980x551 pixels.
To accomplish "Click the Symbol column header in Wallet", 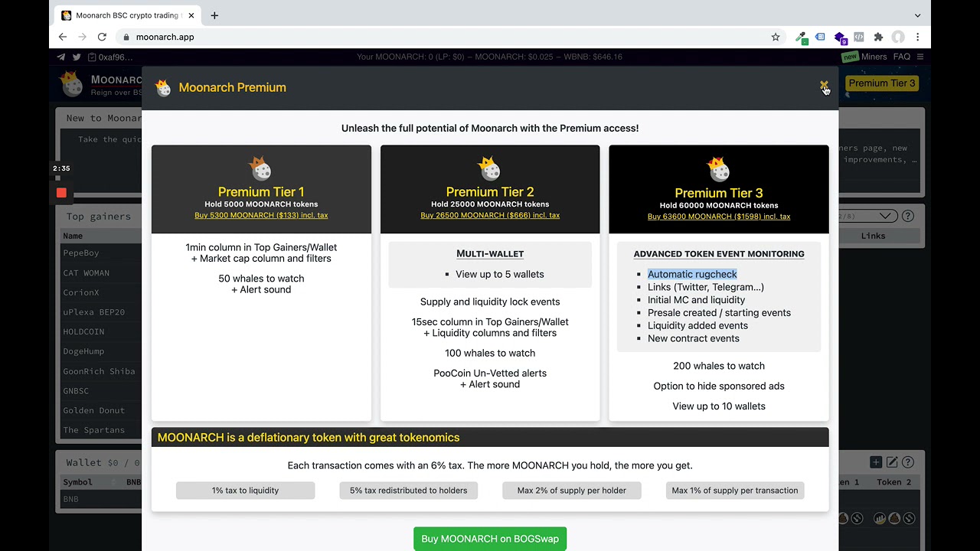I will 77,482.
